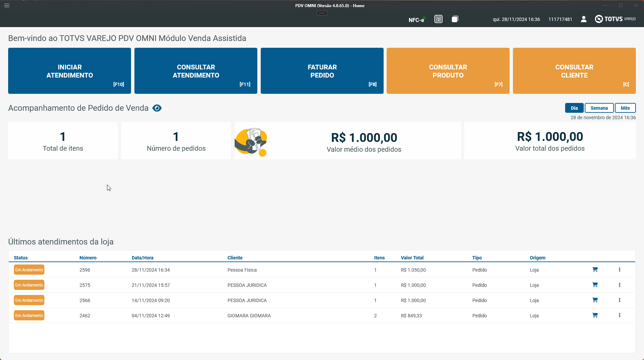Click the operator code 111717481

[x=560, y=19]
